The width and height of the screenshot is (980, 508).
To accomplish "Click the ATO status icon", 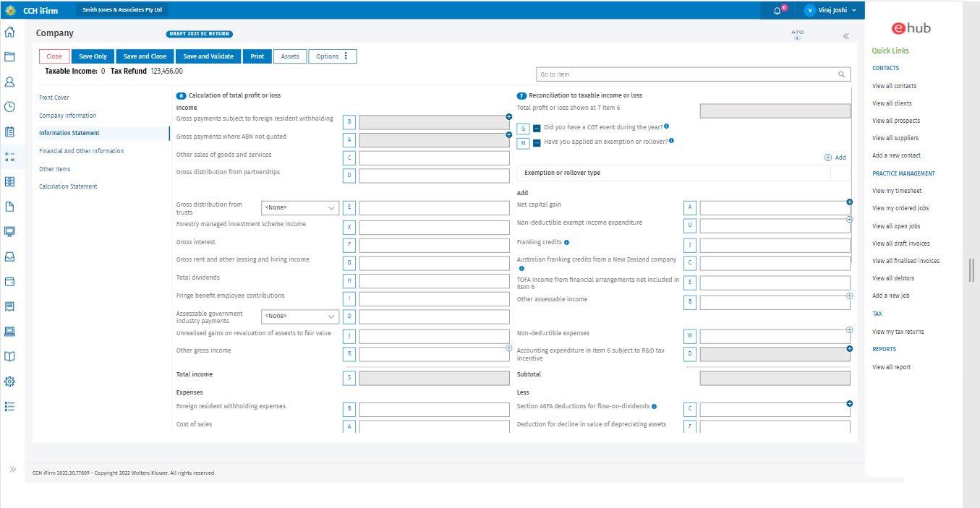I will [797, 35].
